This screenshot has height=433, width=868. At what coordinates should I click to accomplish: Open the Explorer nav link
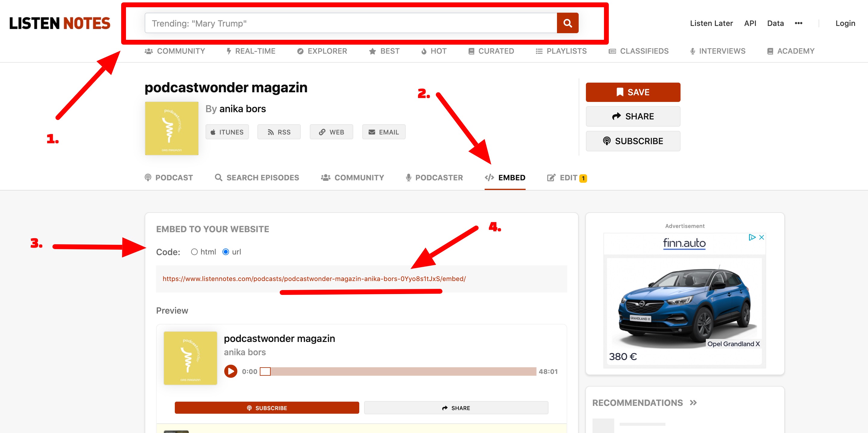click(322, 51)
